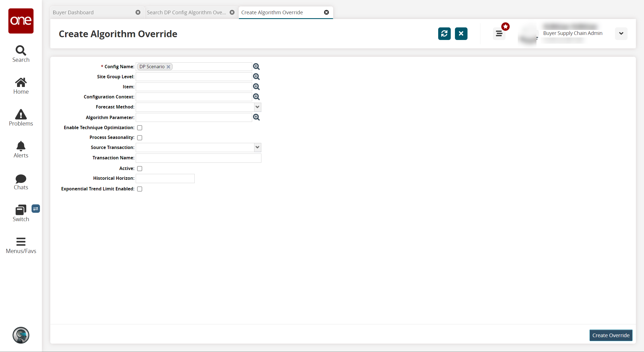Open Search DP Config Algorithm Override tab
Screen dimensions: 644x352
(x=186, y=13)
